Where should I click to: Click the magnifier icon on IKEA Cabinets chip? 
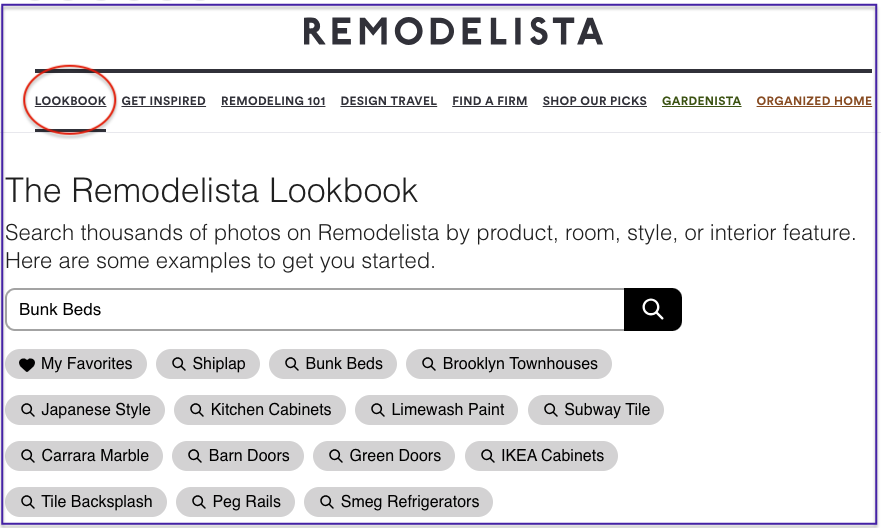[487, 456]
